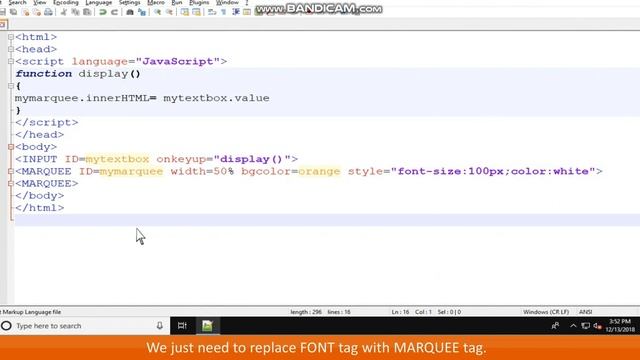640x360 pixels.
Task: Collapse the <head> fold marker
Action: [11, 49]
